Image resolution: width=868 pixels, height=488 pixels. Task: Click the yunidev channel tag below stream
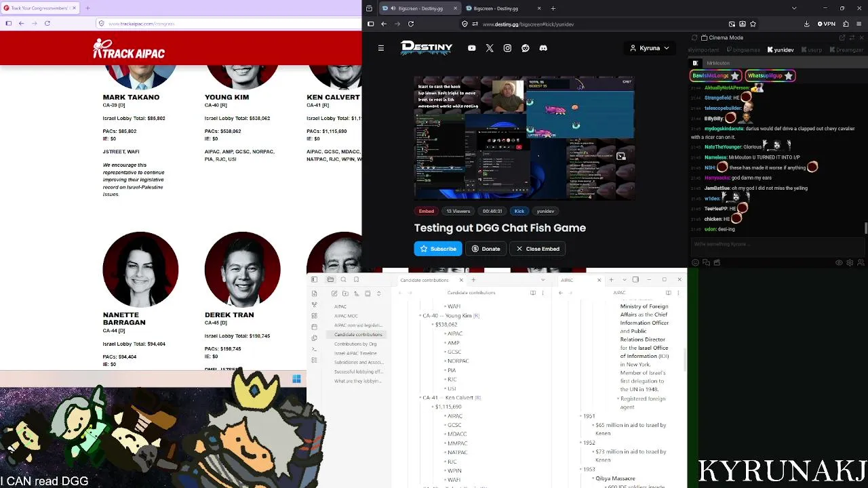[x=545, y=211]
